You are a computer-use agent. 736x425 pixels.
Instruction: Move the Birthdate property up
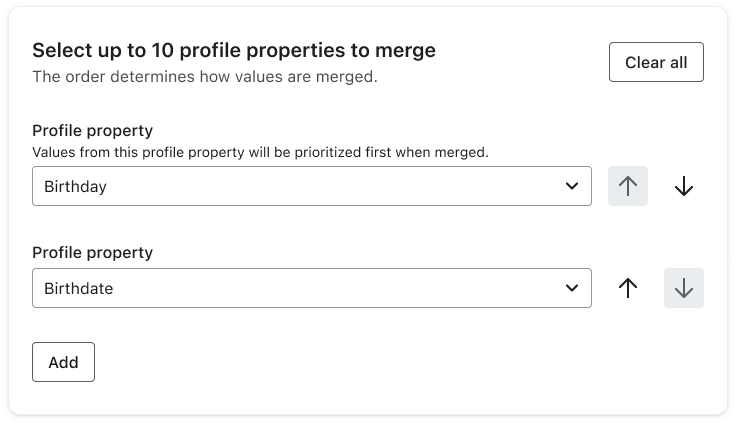pos(628,288)
